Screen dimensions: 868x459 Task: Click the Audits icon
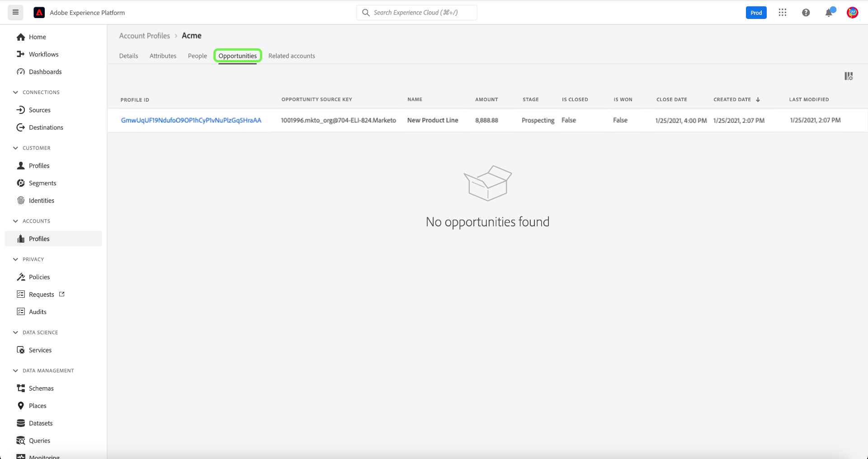click(x=21, y=312)
